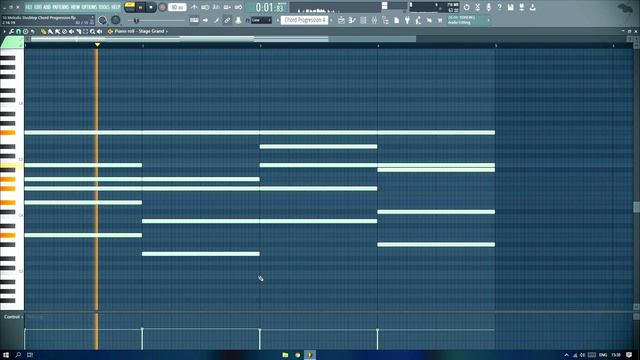The width and height of the screenshot is (640, 360).
Task: Edit the tempo value field
Action: pos(177,7)
